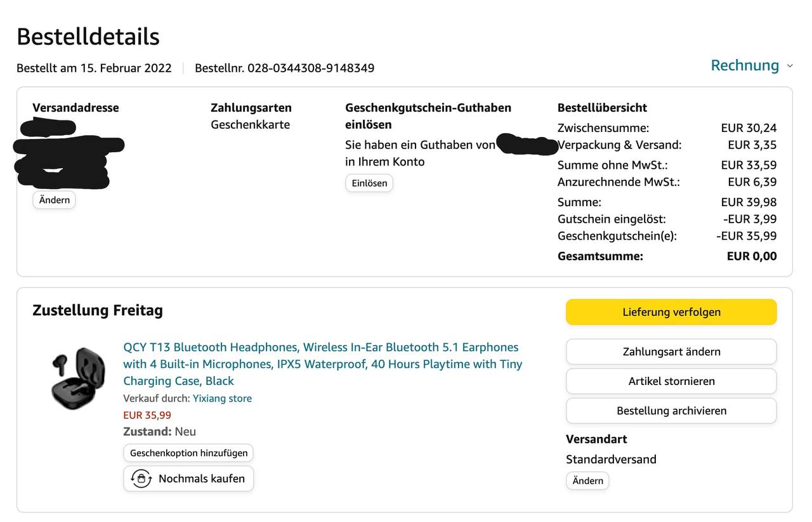
Task: Expand the Rechnung dropdown chevron
Action: pos(790,66)
